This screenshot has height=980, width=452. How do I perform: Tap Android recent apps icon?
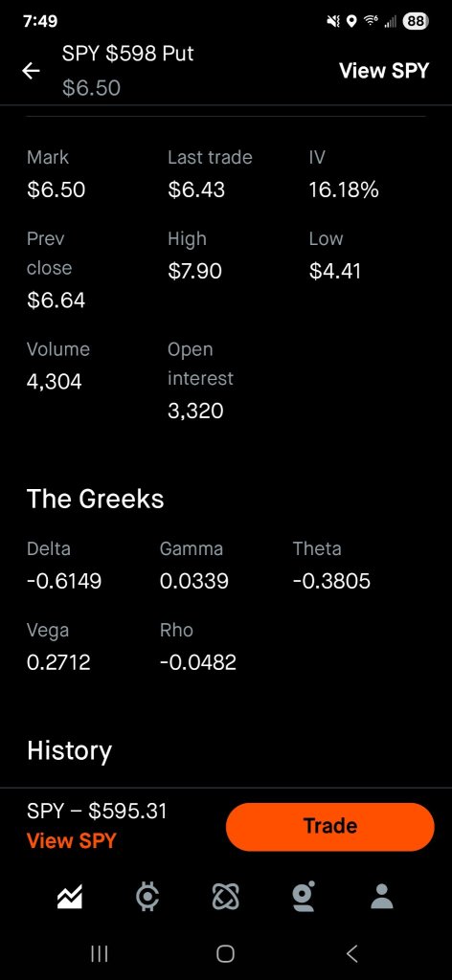(100, 953)
